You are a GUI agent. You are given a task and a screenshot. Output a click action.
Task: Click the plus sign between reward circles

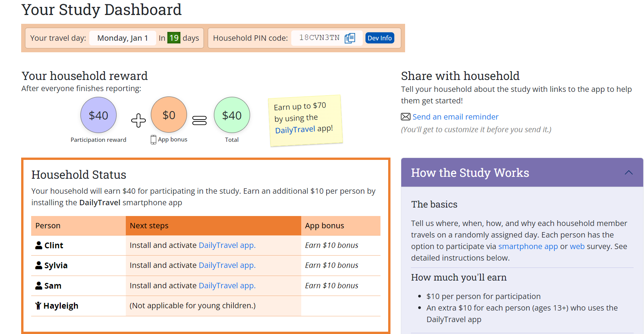click(138, 120)
